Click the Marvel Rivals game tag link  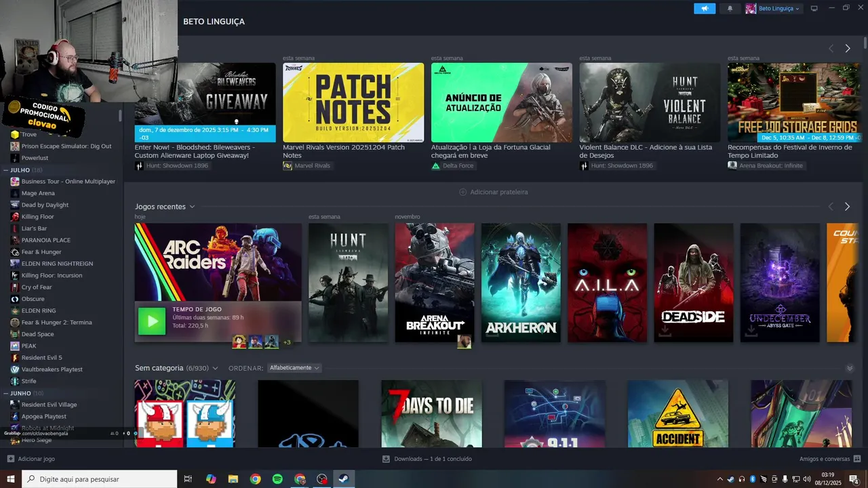pos(307,166)
